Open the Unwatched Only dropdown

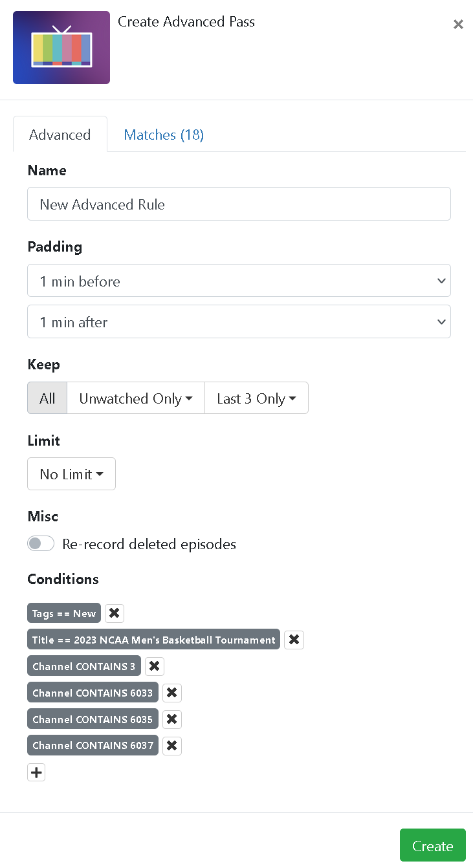pyautogui.click(x=136, y=398)
